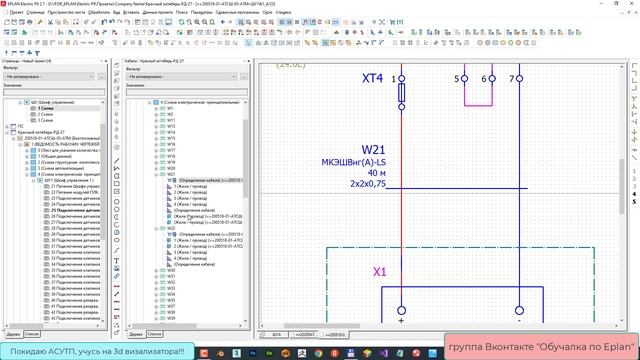This screenshot has width=640, height=360.
Task: Open the Проект menu
Action: [16, 12]
